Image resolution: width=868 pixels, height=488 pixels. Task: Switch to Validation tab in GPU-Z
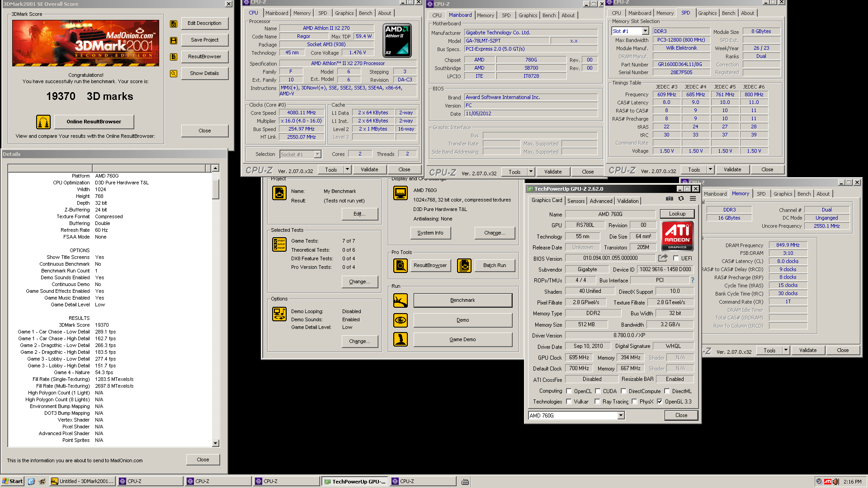coord(628,201)
